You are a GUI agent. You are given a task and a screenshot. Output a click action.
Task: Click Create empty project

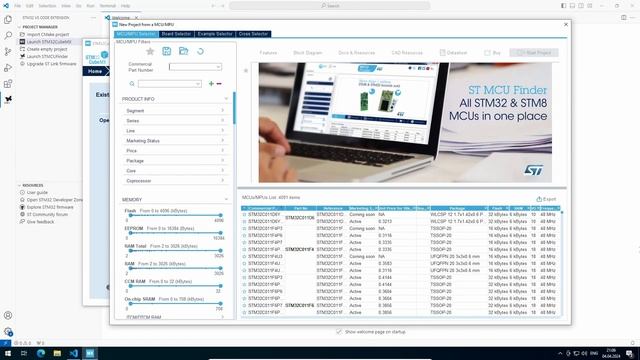47,49
